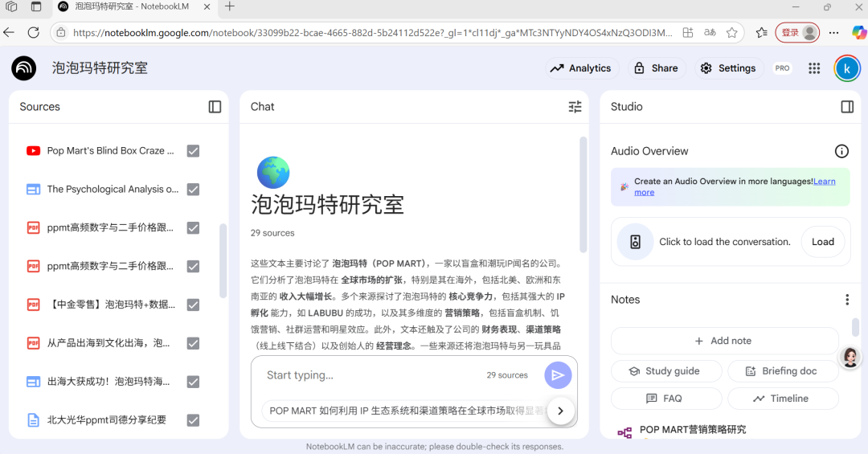Open the Share dialog
This screenshot has width=868, height=454.
click(x=656, y=68)
